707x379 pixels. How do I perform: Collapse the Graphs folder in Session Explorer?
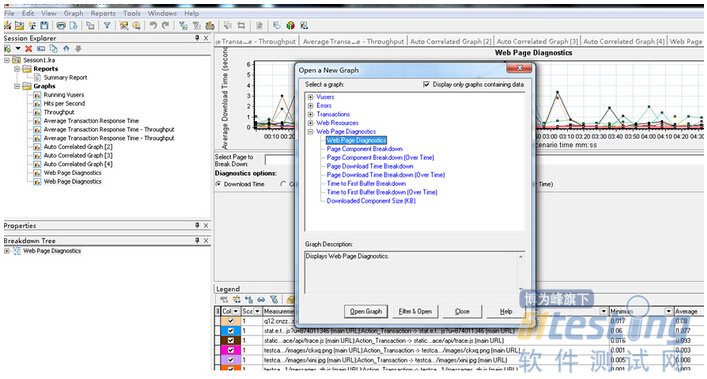pos(17,86)
